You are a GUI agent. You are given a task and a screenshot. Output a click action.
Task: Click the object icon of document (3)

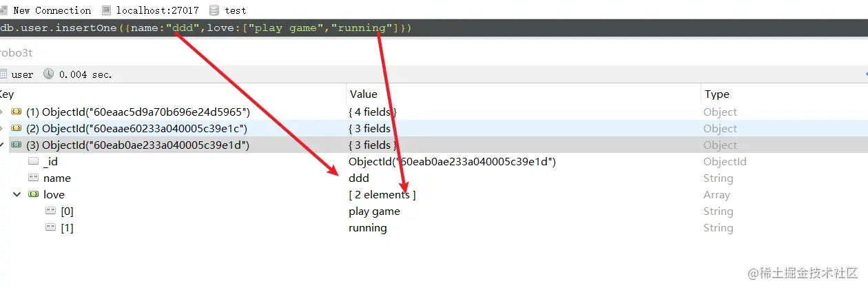(17, 145)
